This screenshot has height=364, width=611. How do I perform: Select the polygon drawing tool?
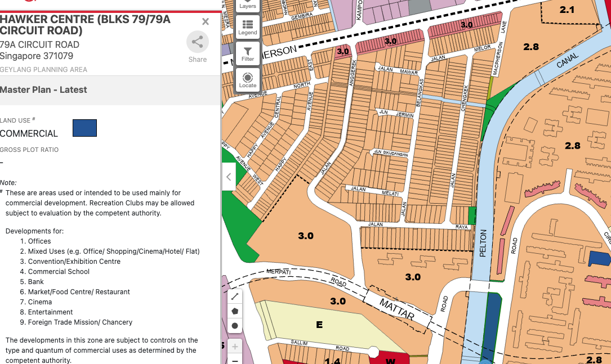click(235, 311)
